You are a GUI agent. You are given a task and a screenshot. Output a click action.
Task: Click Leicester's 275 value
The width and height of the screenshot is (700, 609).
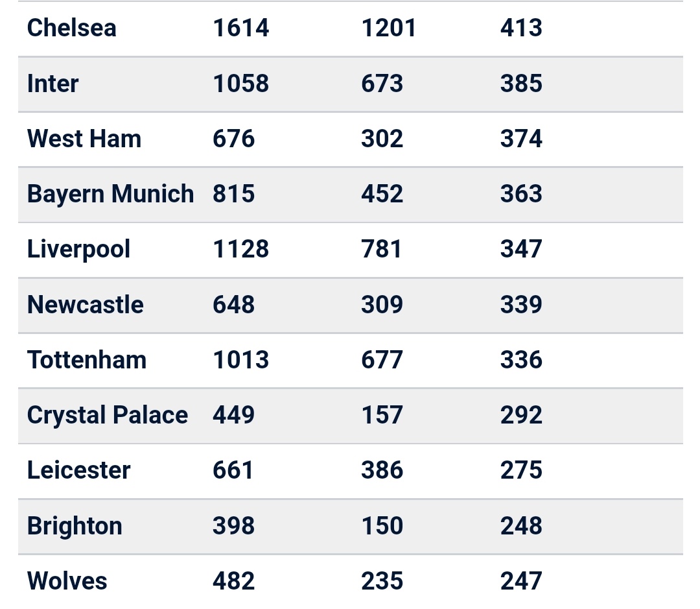coord(521,470)
